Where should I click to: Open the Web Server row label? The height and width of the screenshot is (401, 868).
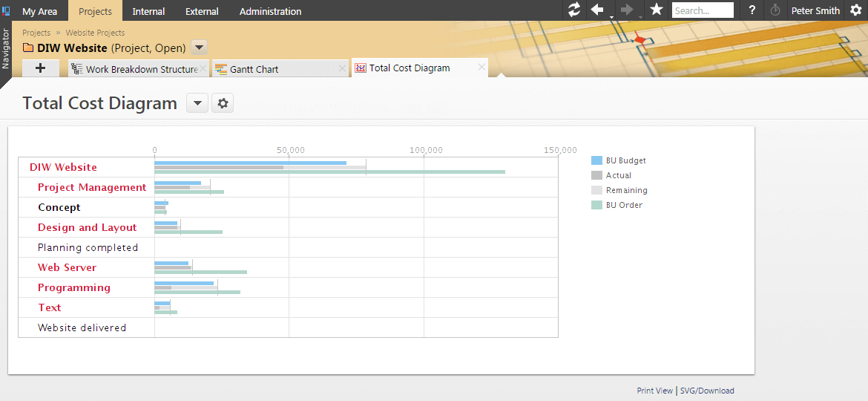click(67, 267)
